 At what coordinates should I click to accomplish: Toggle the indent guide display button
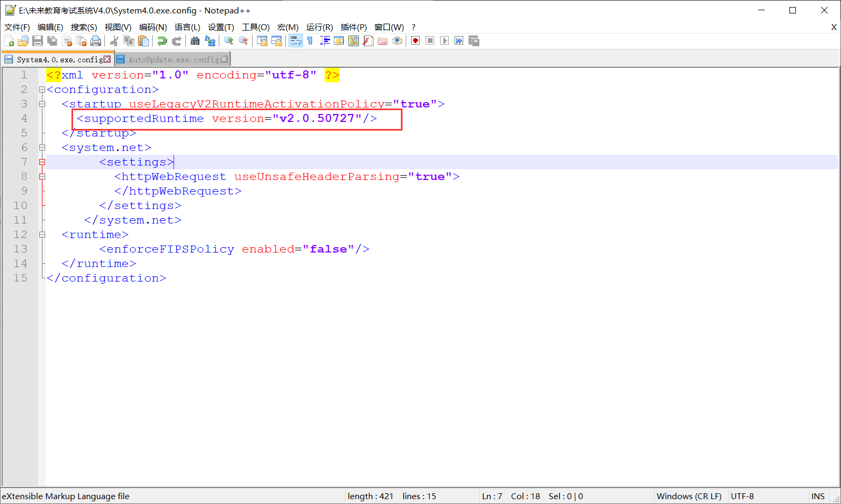325,41
